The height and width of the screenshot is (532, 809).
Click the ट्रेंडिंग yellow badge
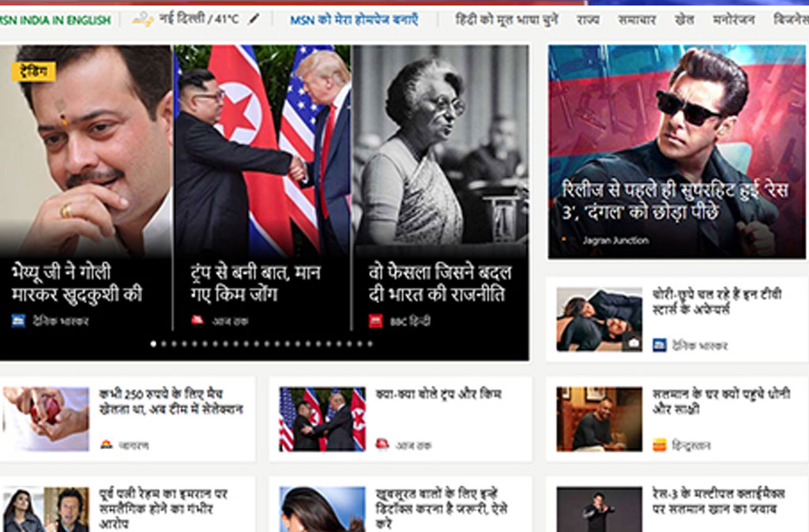pyautogui.click(x=33, y=72)
